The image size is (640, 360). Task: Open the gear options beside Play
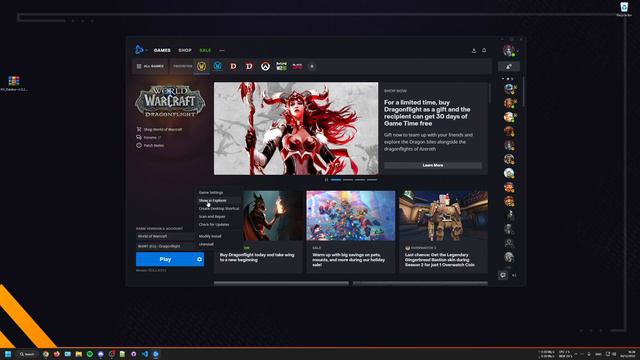(x=199, y=259)
